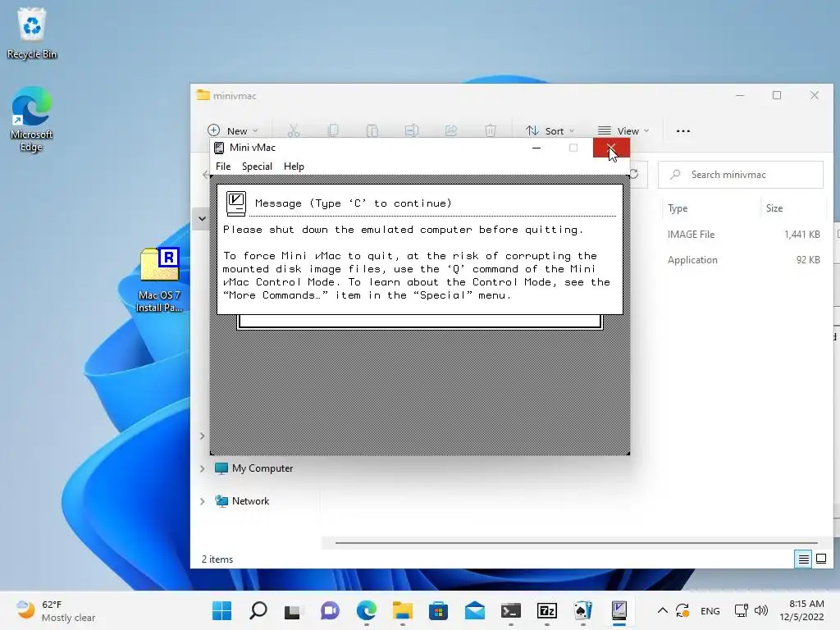Show hidden system tray icons
Viewport: 840px width, 630px height.
click(x=663, y=610)
